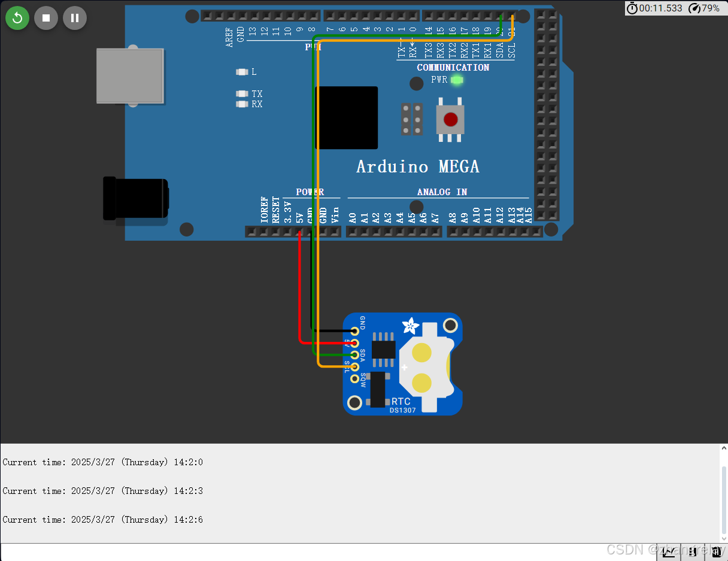Viewport: 728px width, 561px height.
Task: Select the DS1307 RTC module
Action: pos(402,364)
